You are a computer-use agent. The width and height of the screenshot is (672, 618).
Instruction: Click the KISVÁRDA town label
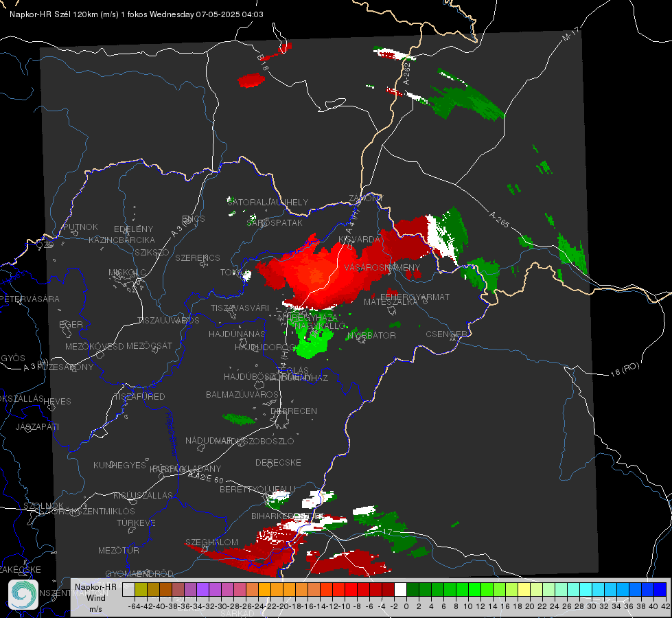click(x=360, y=240)
